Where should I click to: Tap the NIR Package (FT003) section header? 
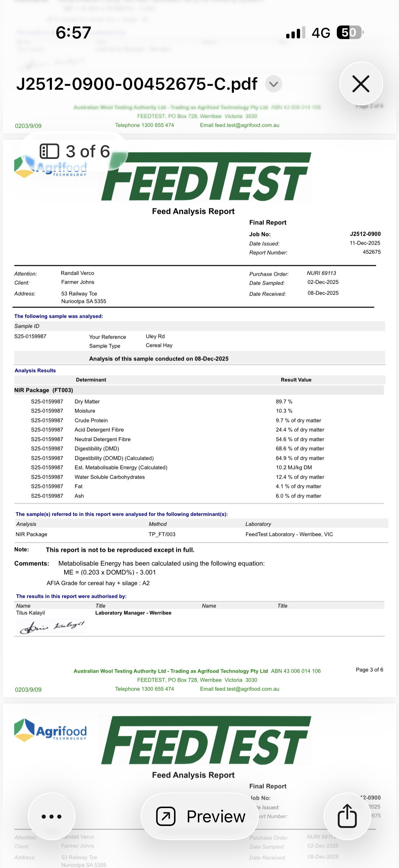44,390
